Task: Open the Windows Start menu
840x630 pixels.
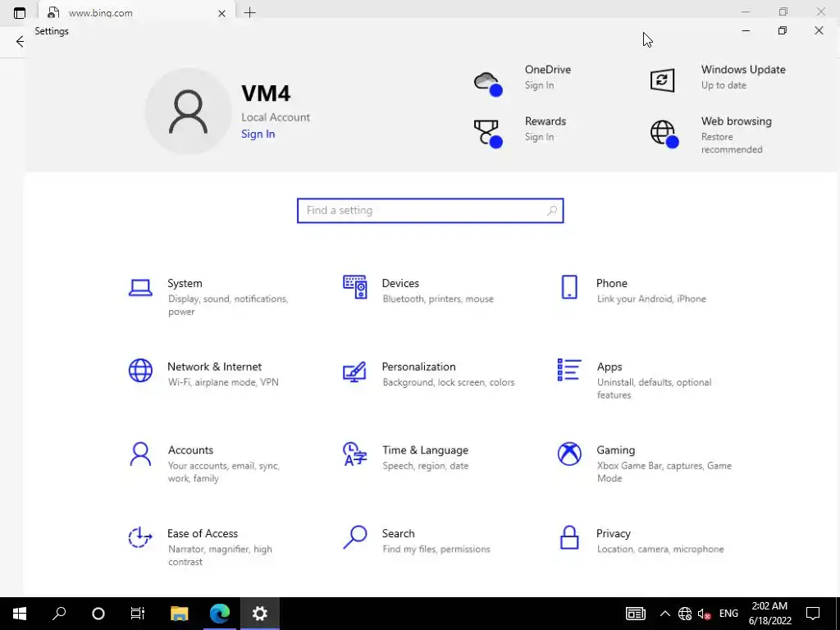Action: [x=20, y=614]
